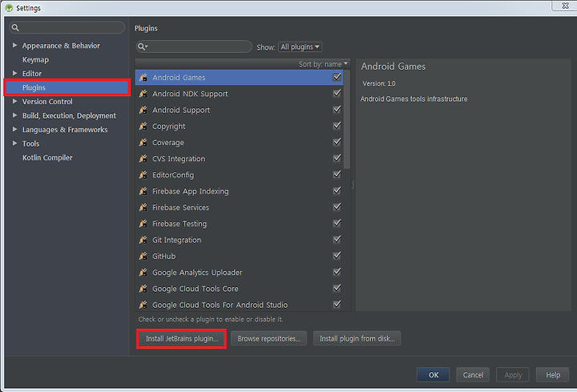Open the Sort by name dropdown

pos(323,64)
